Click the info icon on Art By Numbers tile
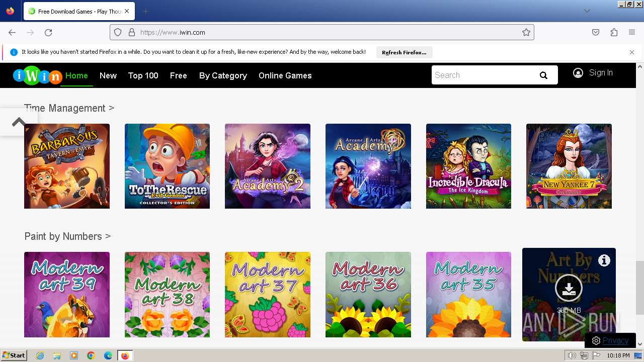644x362 pixels. click(604, 260)
